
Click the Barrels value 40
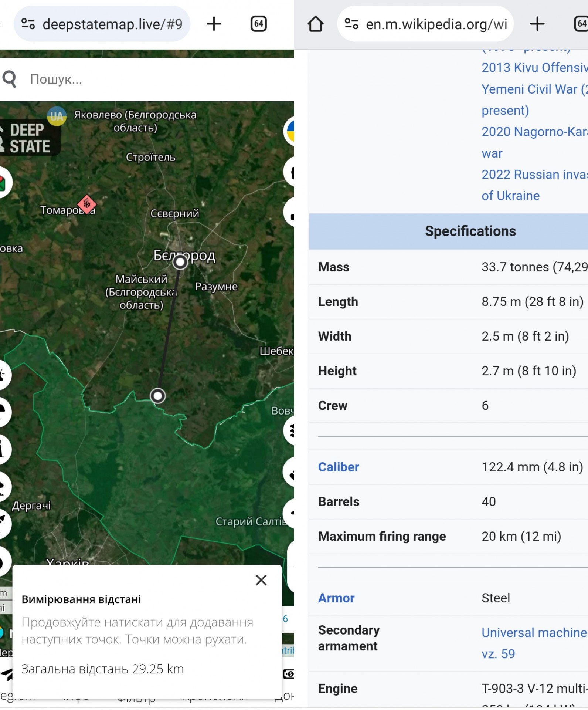[x=489, y=502]
